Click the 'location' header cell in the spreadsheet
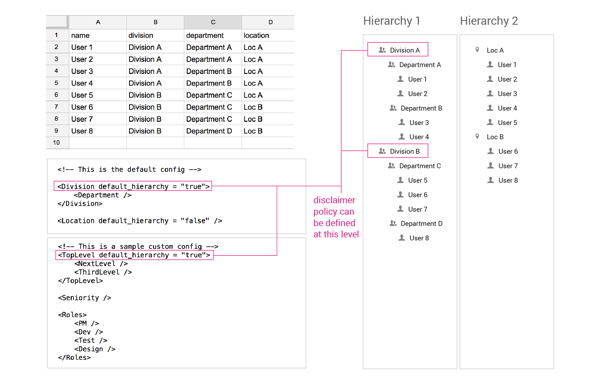This screenshot has height=384, width=600. coord(268,35)
